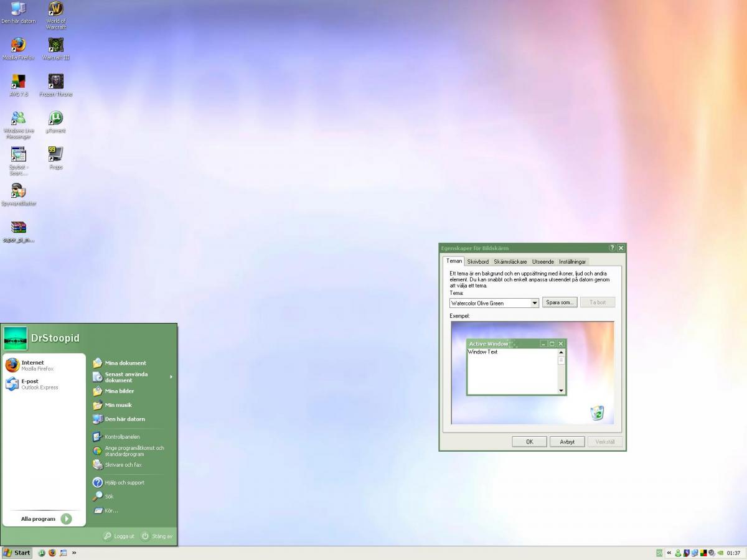Screen dimensions: 747x560
Task: Open the SpywareBlaster desktop shortcut
Action: point(19,191)
